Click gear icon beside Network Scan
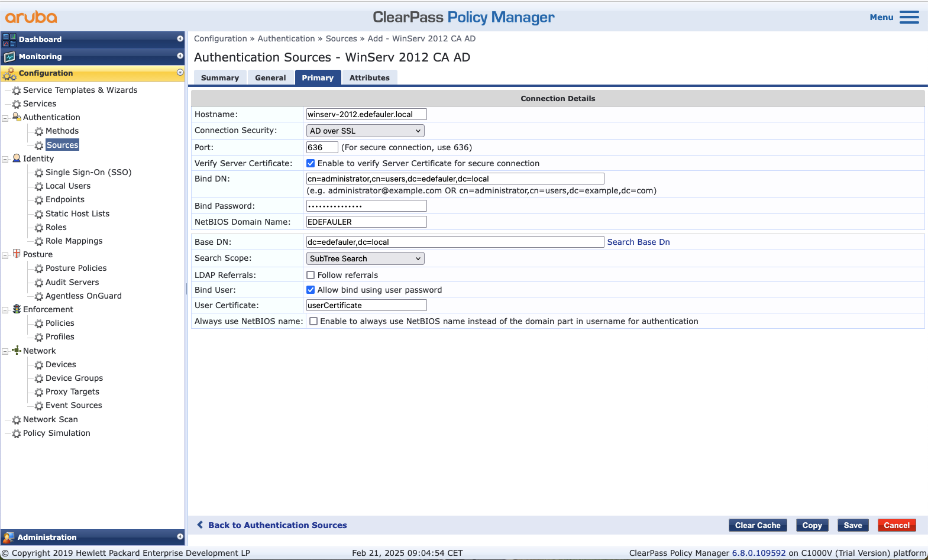The image size is (928, 560). 17,420
